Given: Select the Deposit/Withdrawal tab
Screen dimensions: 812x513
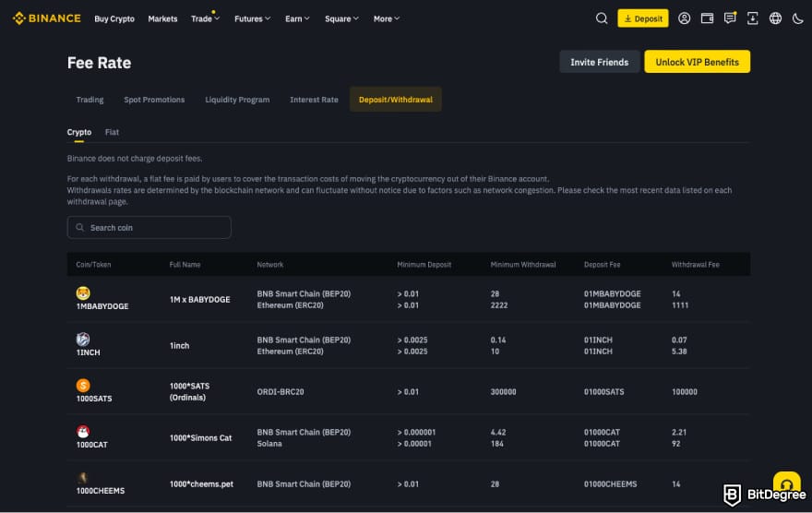Looking at the screenshot, I should click(396, 100).
